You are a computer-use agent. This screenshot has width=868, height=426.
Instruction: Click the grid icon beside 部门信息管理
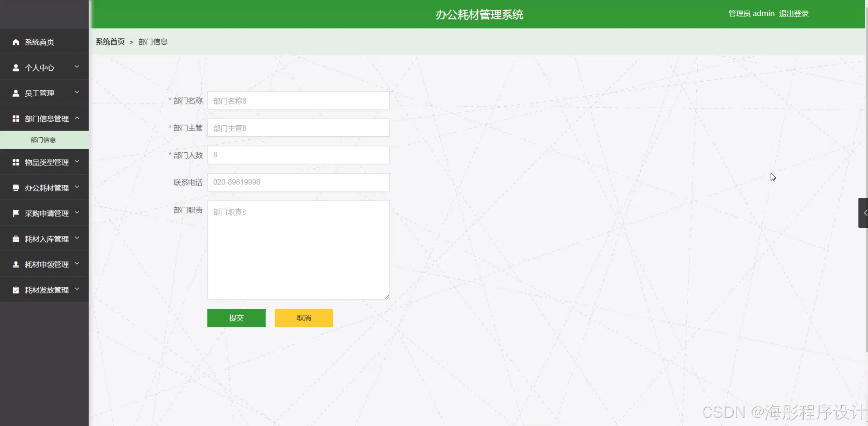(16, 119)
